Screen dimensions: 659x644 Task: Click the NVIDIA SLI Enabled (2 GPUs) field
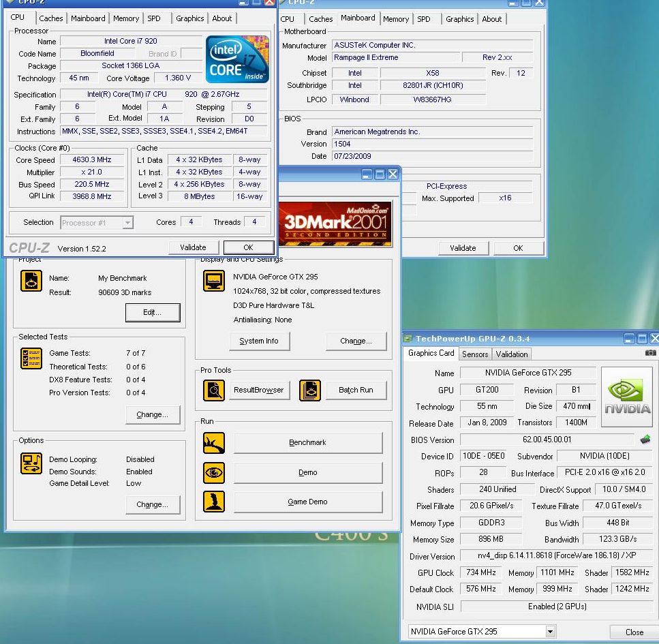coord(557,606)
